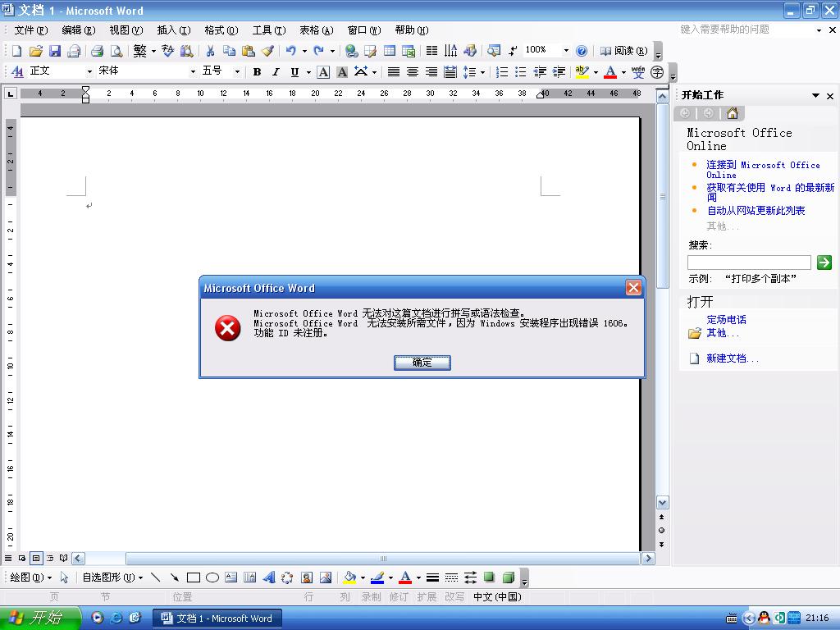Switch to Normal view button
This screenshot has width=840, height=630.
tap(8, 558)
